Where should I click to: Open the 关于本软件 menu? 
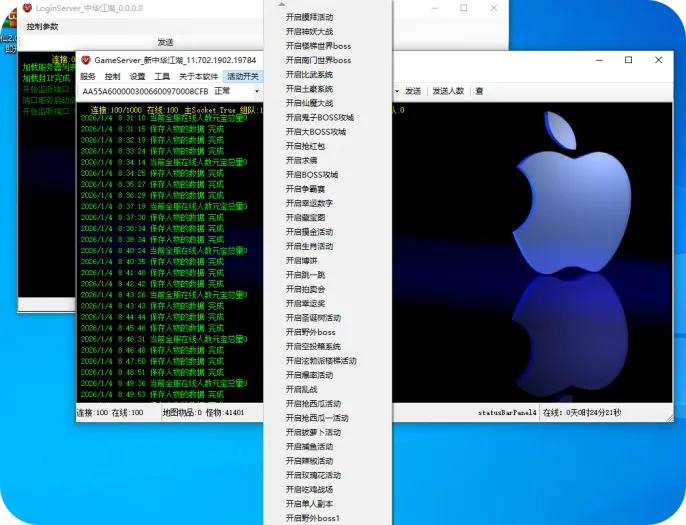coord(198,77)
